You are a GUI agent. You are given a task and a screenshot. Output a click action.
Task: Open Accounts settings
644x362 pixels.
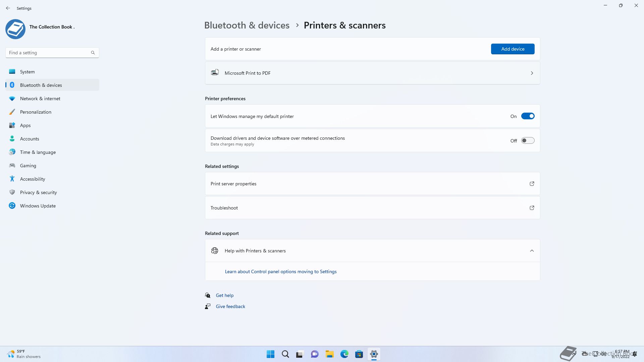click(x=52, y=139)
